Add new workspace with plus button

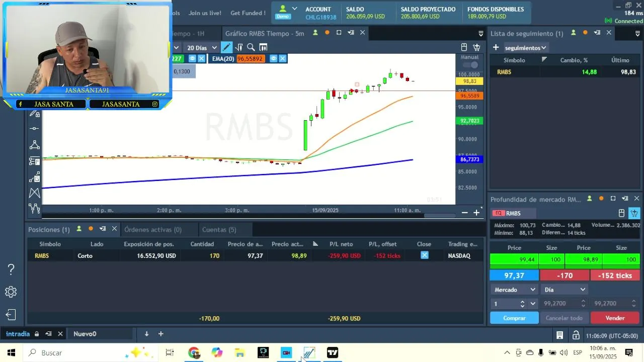click(161, 334)
